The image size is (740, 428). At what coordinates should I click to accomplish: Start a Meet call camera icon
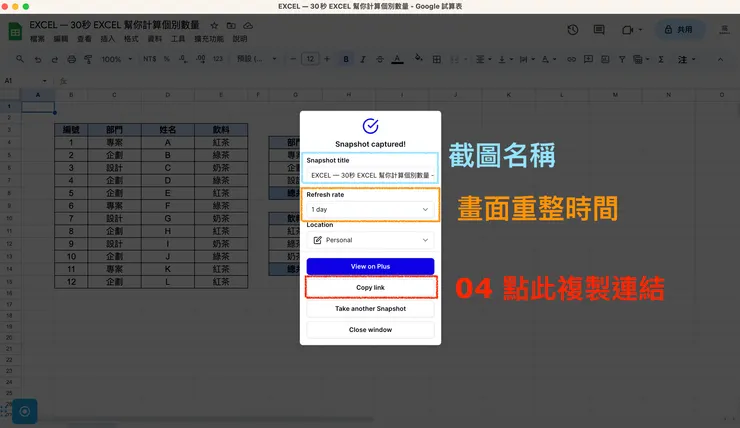(627, 30)
